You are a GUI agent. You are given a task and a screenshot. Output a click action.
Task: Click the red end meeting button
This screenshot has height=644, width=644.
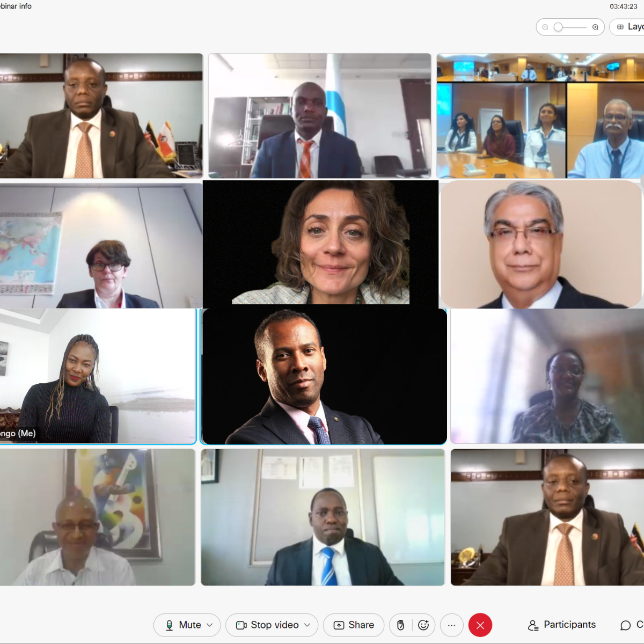tap(480, 625)
